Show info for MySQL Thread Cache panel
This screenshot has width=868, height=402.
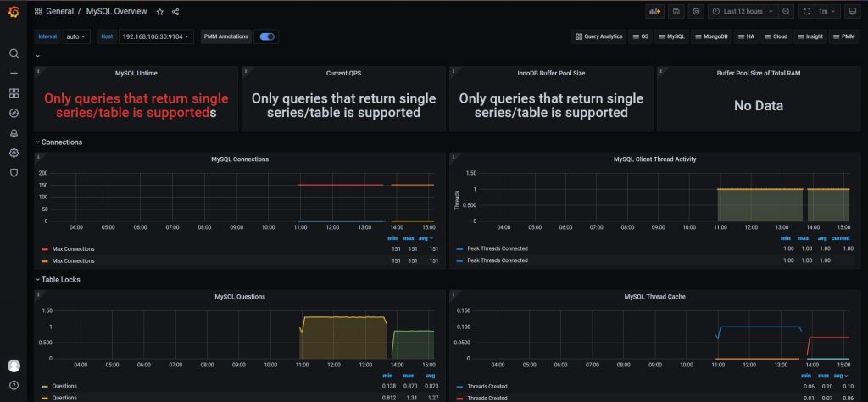453,294
